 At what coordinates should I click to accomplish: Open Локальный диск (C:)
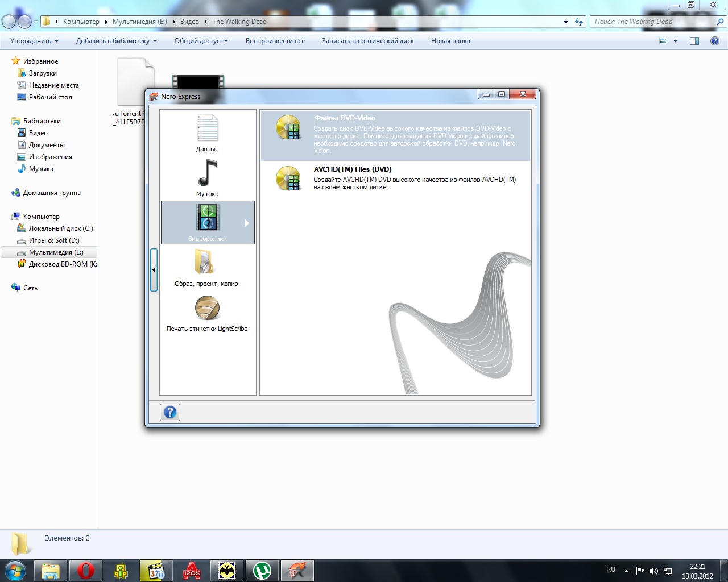point(61,228)
